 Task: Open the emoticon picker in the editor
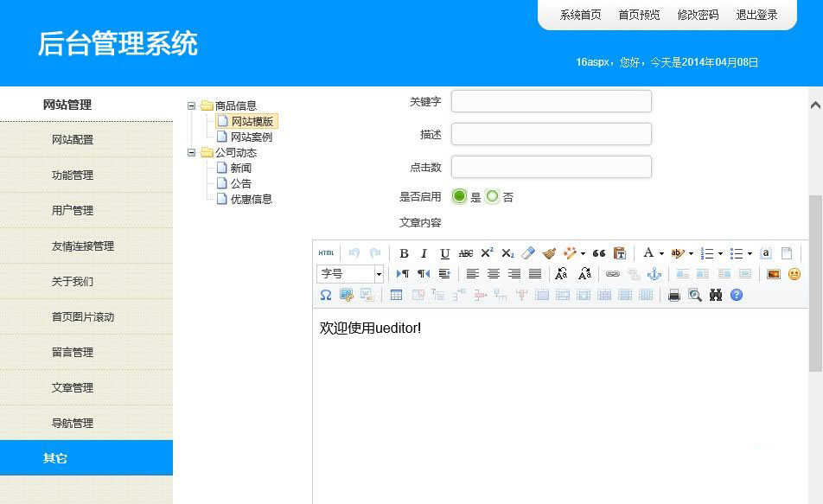pyautogui.click(x=794, y=275)
